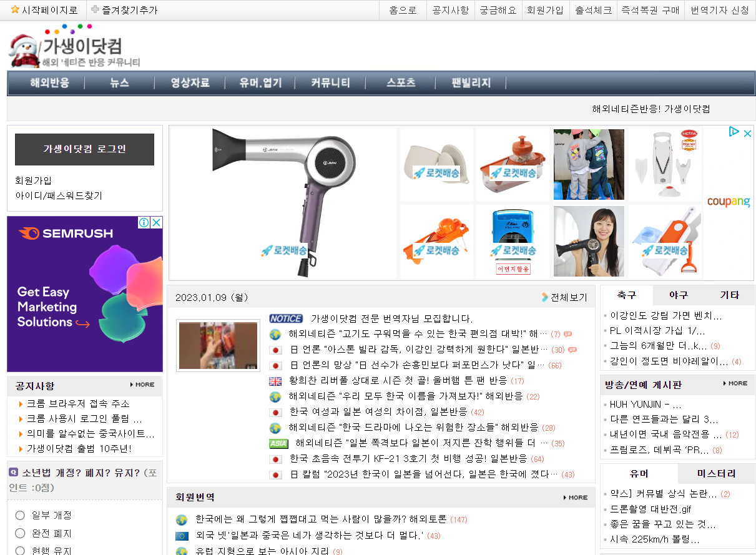Click the 가생이닷컴 로그인 button
Viewport: 756px width, 555px height.
(84, 149)
